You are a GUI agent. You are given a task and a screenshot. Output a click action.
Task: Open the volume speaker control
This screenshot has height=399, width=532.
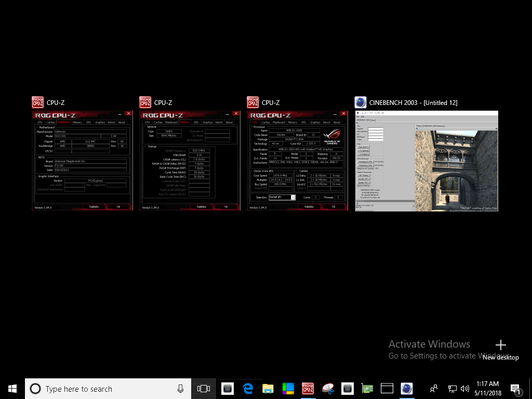[x=465, y=389]
